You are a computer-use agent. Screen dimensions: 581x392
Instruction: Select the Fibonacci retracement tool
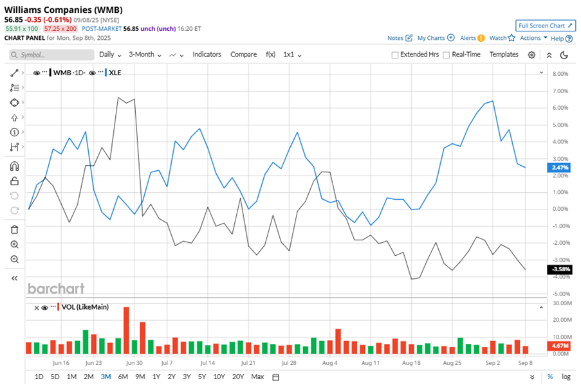[x=14, y=88]
